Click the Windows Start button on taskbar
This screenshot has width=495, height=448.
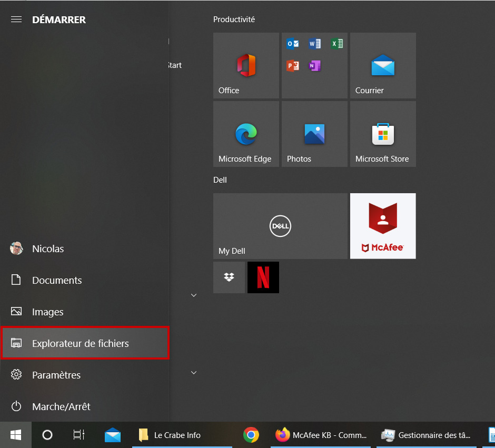tap(16, 435)
